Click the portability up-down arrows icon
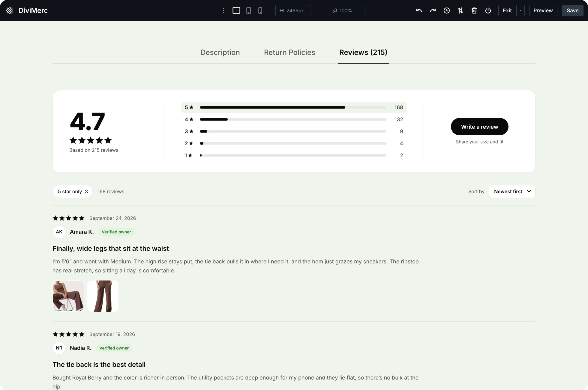This screenshot has height=390, width=588. click(460, 10)
